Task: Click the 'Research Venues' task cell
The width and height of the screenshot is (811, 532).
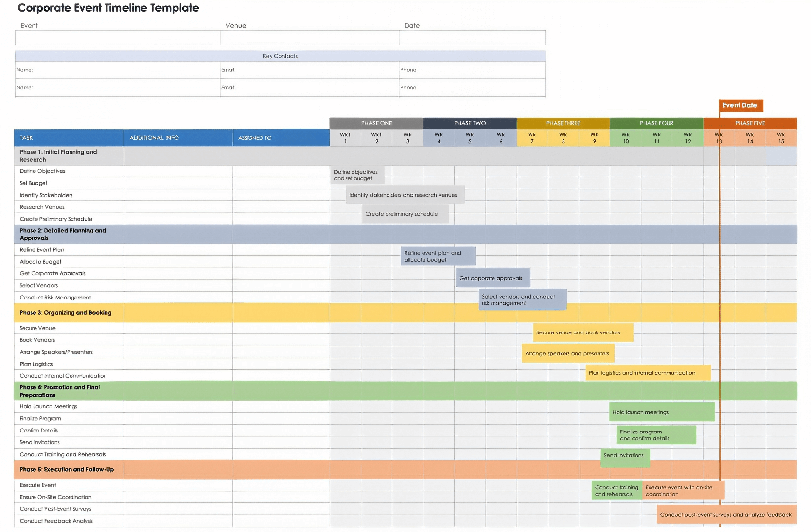Action: [69, 207]
